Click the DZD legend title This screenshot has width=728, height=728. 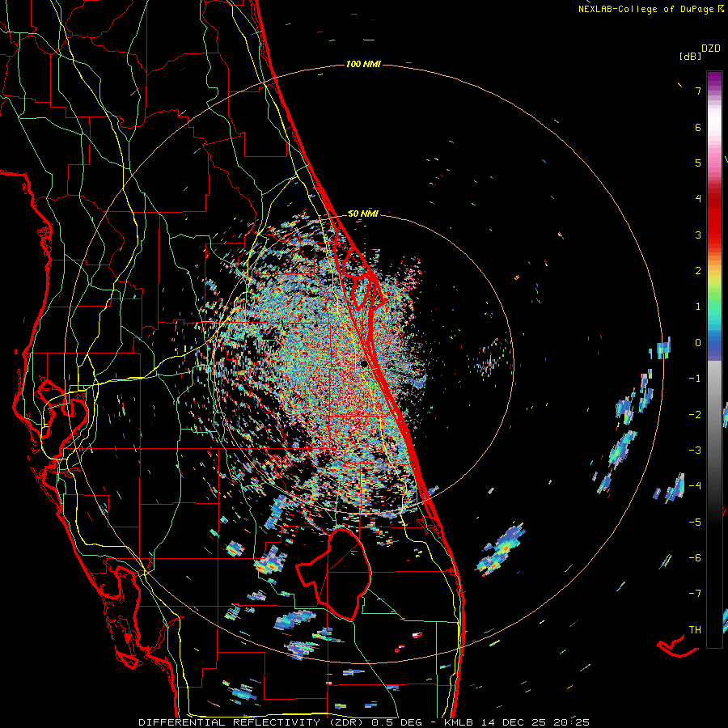point(711,49)
